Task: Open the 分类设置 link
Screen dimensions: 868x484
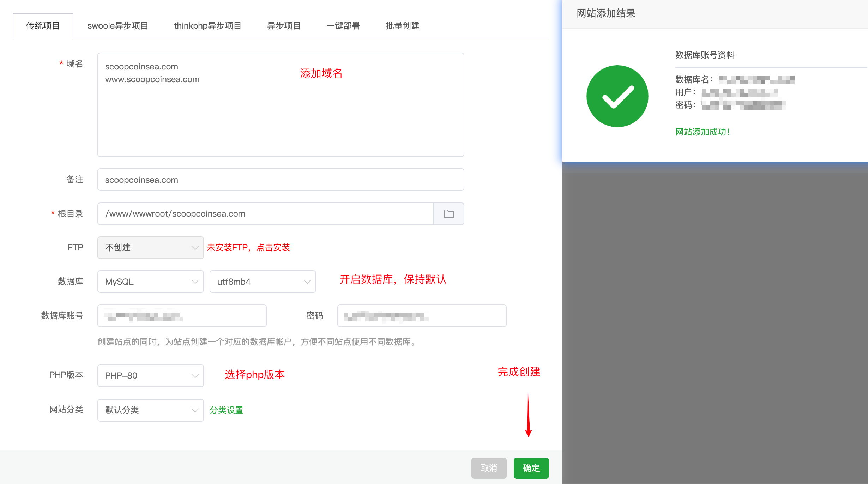Action: click(227, 410)
